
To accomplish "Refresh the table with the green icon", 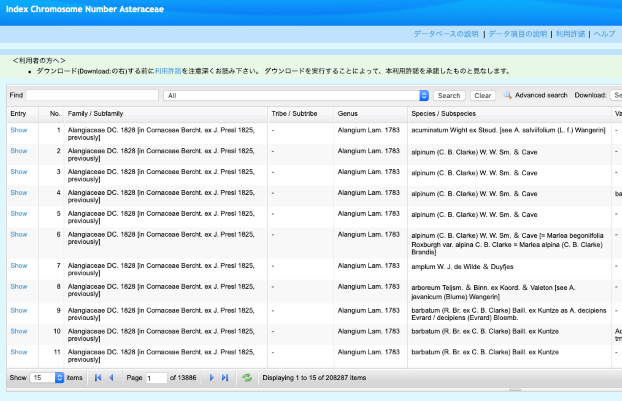I will pyautogui.click(x=247, y=378).
